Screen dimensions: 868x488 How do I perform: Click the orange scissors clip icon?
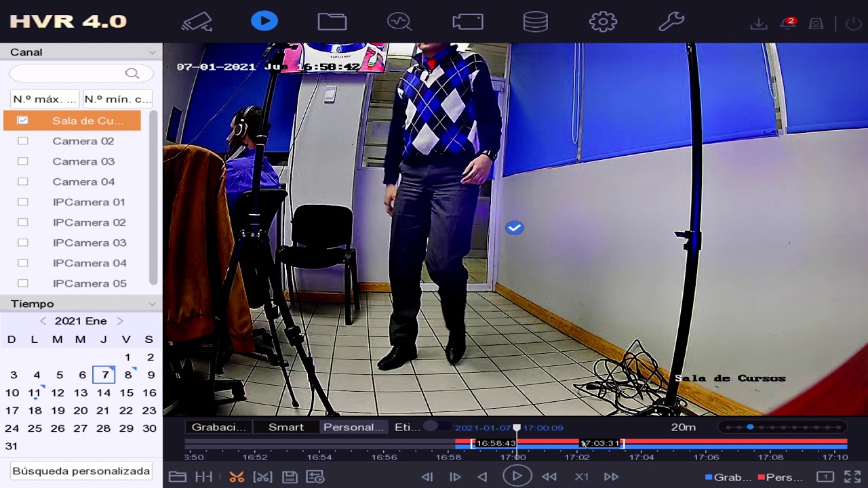[236, 476]
